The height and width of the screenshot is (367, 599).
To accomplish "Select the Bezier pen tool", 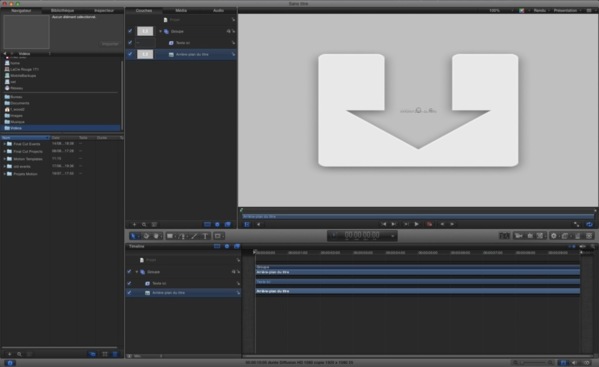I will [x=182, y=236].
